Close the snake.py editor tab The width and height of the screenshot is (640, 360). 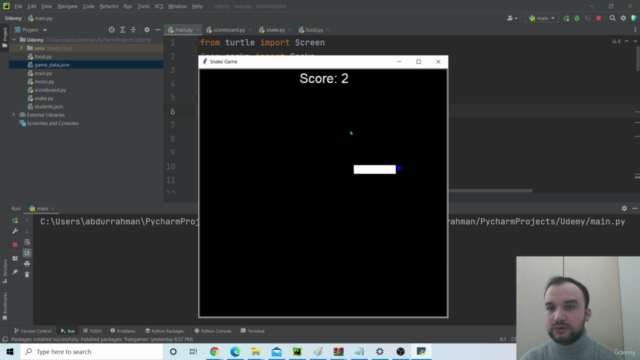290,30
